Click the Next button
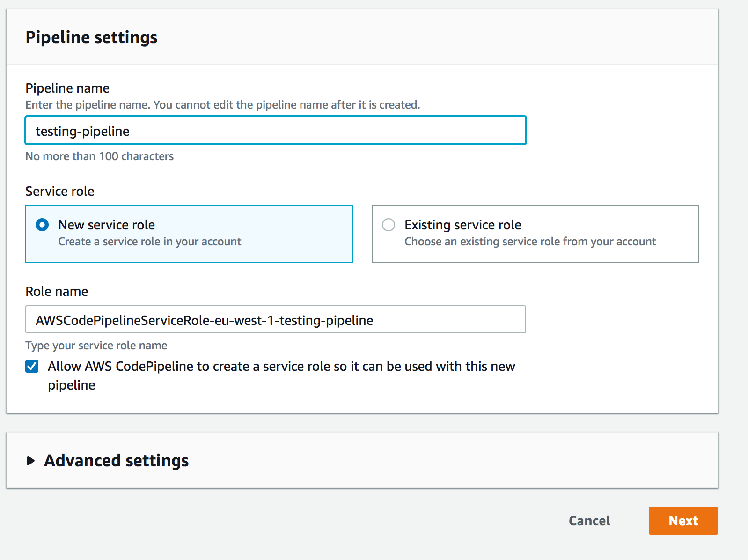748x560 pixels. 683,521
